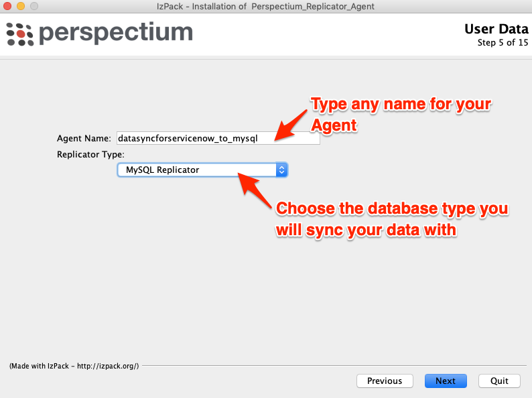Click the User Data heading
This screenshot has height=398, width=532.
496,29
